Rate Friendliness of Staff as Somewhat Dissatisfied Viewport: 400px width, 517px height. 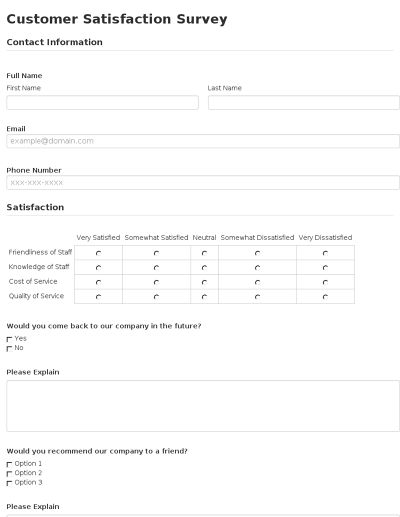point(257,253)
